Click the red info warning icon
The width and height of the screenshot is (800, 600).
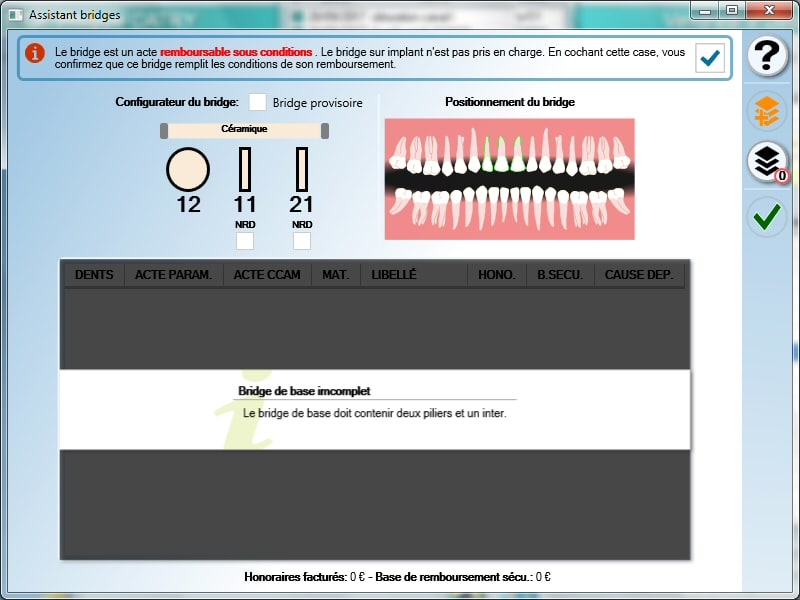[x=36, y=53]
